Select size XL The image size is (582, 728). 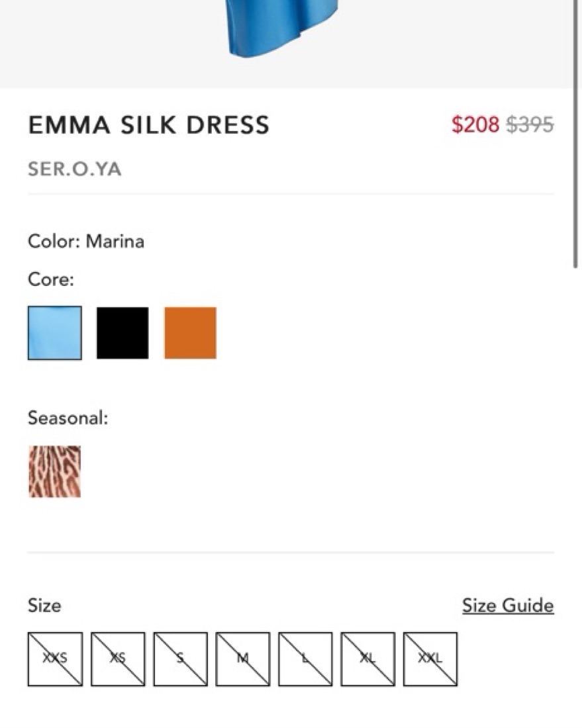(368, 659)
